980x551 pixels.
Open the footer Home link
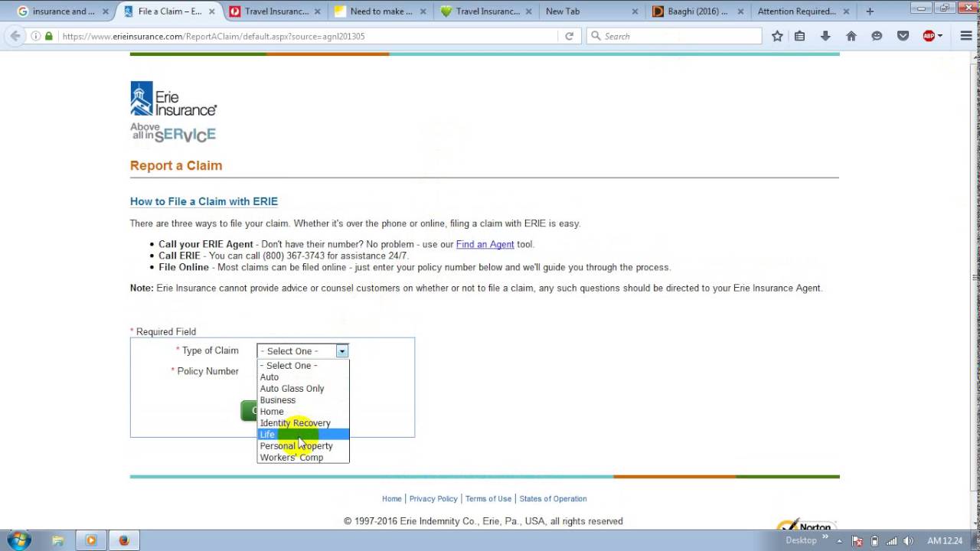pyautogui.click(x=392, y=498)
